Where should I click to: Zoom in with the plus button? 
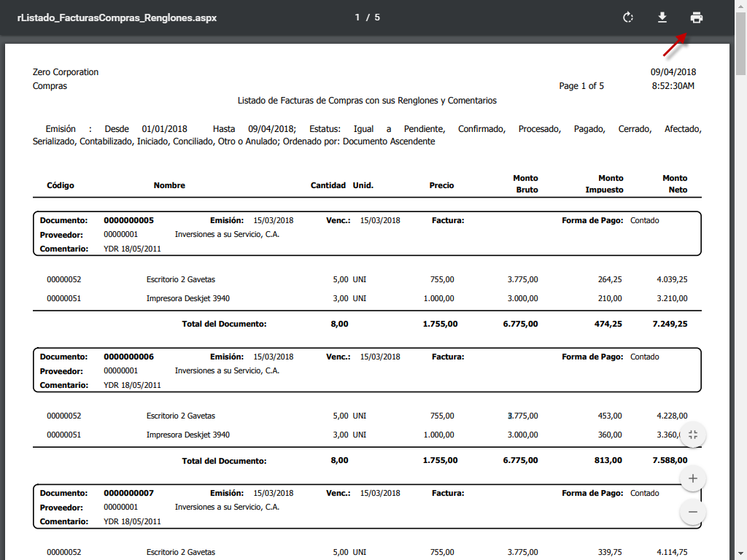point(693,479)
